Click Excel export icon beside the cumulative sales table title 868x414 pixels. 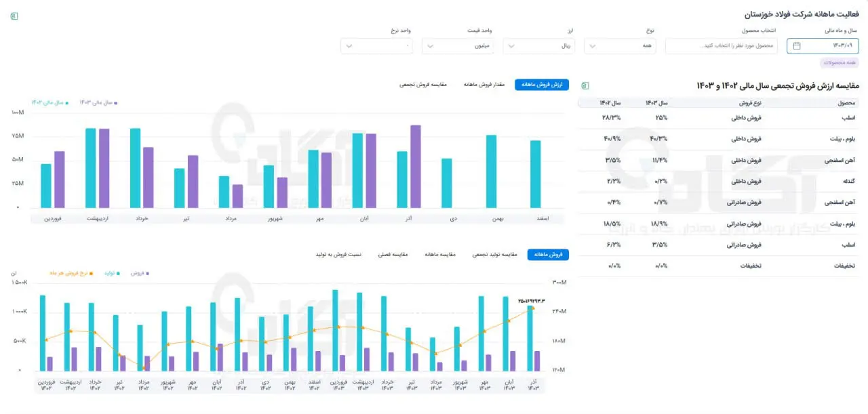click(584, 85)
